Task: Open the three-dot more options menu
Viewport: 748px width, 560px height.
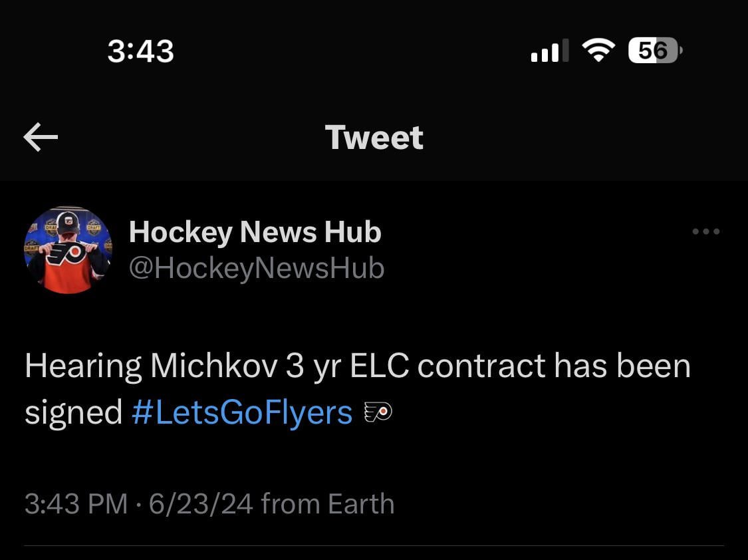Action: coord(705,232)
